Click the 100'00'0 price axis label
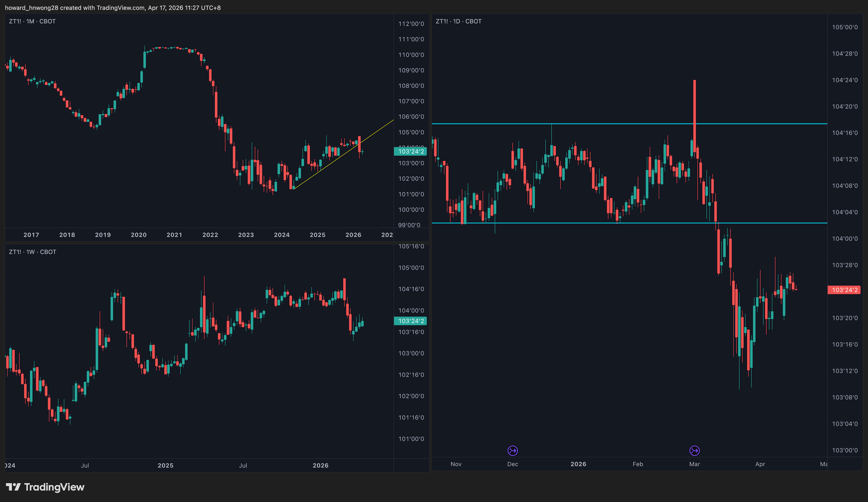 (411, 209)
